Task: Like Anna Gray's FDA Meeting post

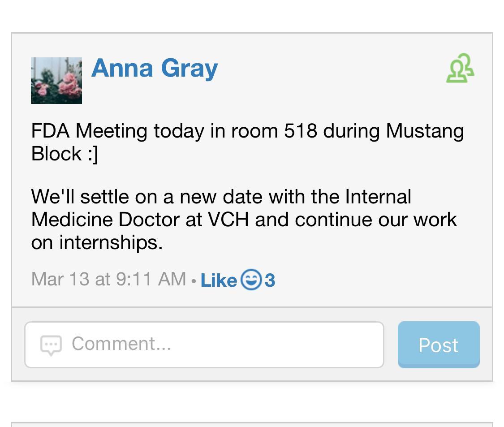Action: point(219,280)
